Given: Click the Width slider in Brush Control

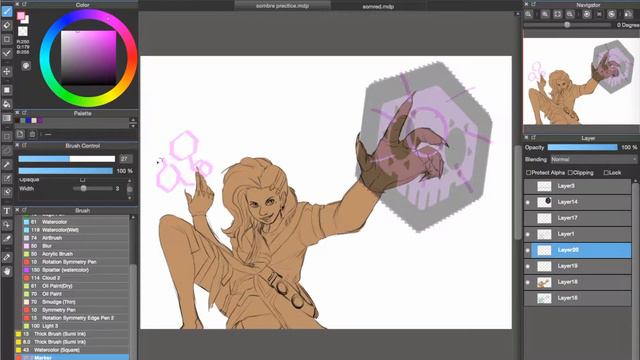Looking at the screenshot, I should [x=92, y=189].
